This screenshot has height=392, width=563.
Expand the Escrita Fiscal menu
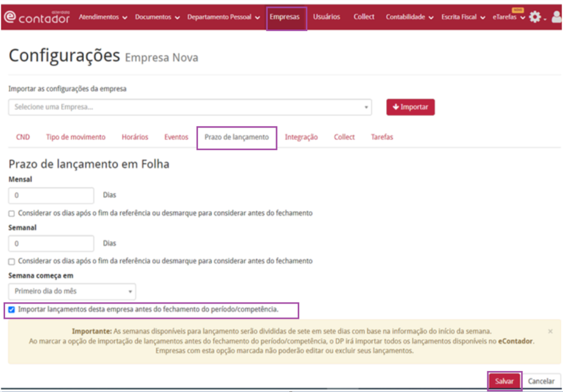(x=463, y=17)
